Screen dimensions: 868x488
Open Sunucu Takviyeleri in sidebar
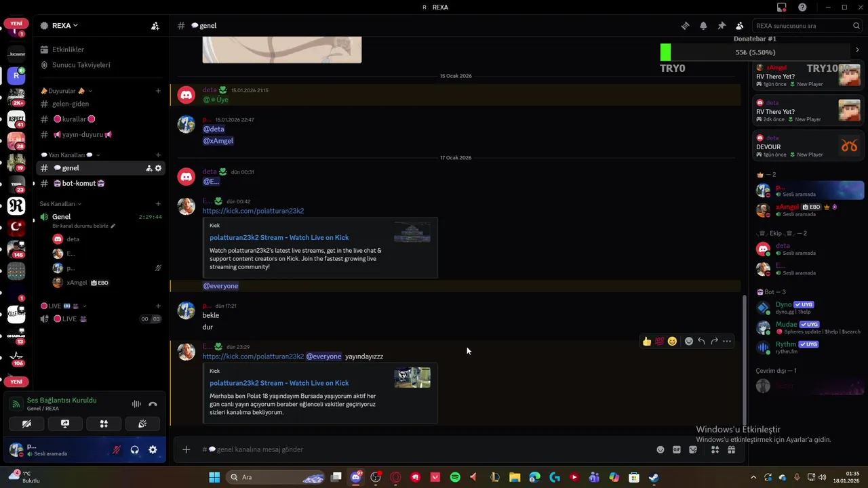coord(101,65)
